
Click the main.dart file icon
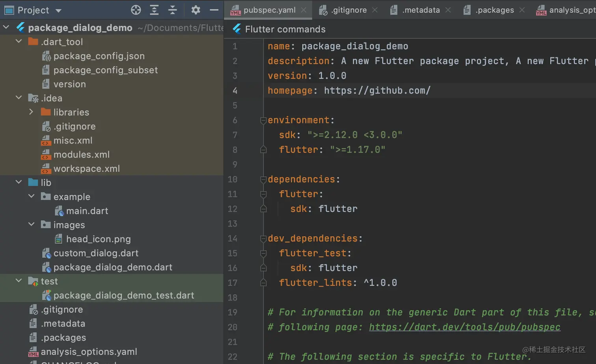pyautogui.click(x=59, y=211)
